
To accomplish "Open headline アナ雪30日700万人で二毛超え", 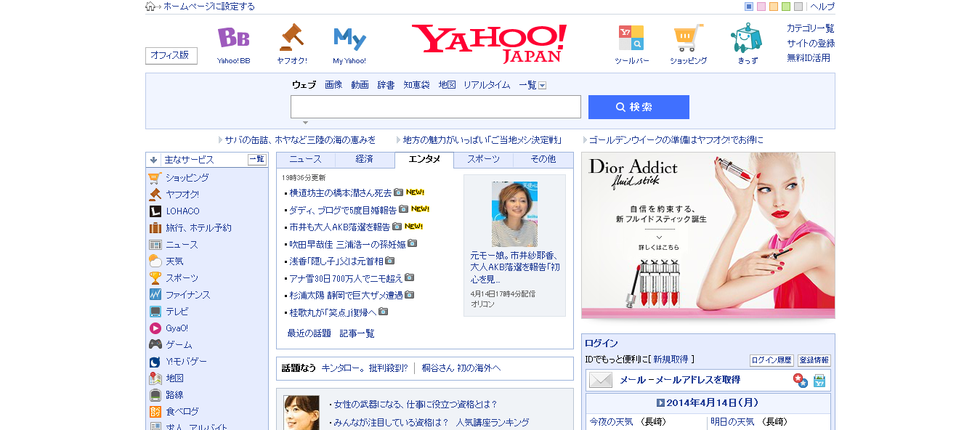I will (346, 278).
